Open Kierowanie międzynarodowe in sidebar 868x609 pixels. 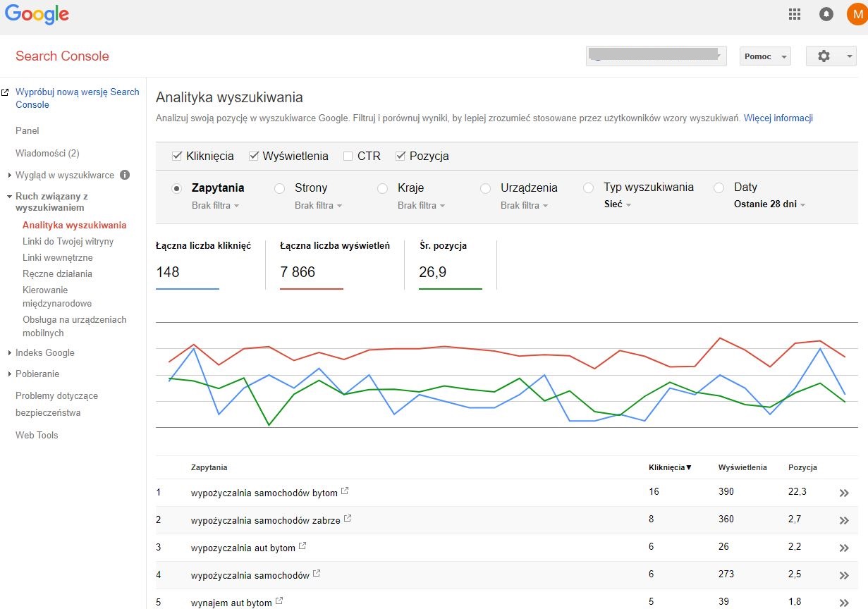[x=57, y=297]
